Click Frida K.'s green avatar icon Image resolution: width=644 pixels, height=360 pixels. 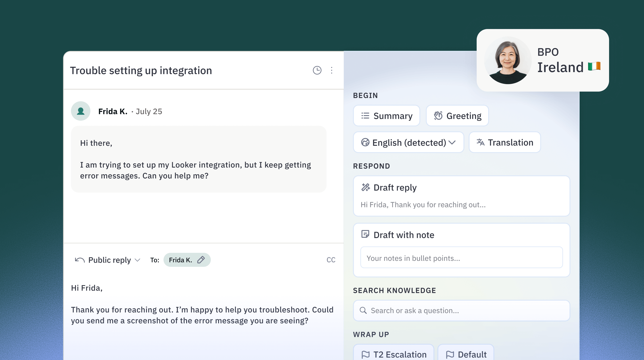[x=80, y=111]
